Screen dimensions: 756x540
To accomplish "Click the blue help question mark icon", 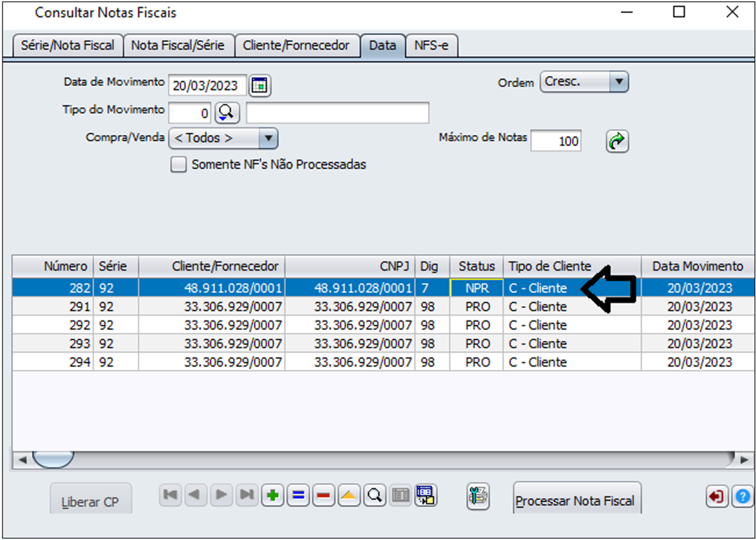I will point(743,496).
